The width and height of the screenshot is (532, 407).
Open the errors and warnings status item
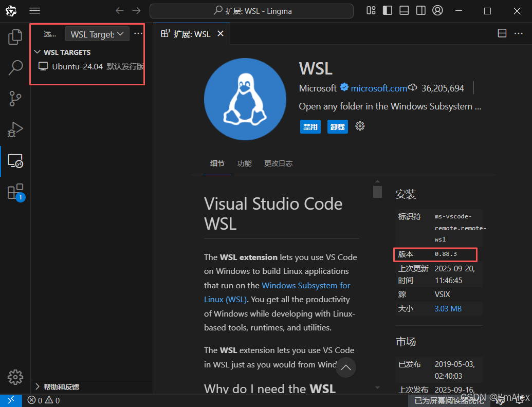[x=43, y=400]
